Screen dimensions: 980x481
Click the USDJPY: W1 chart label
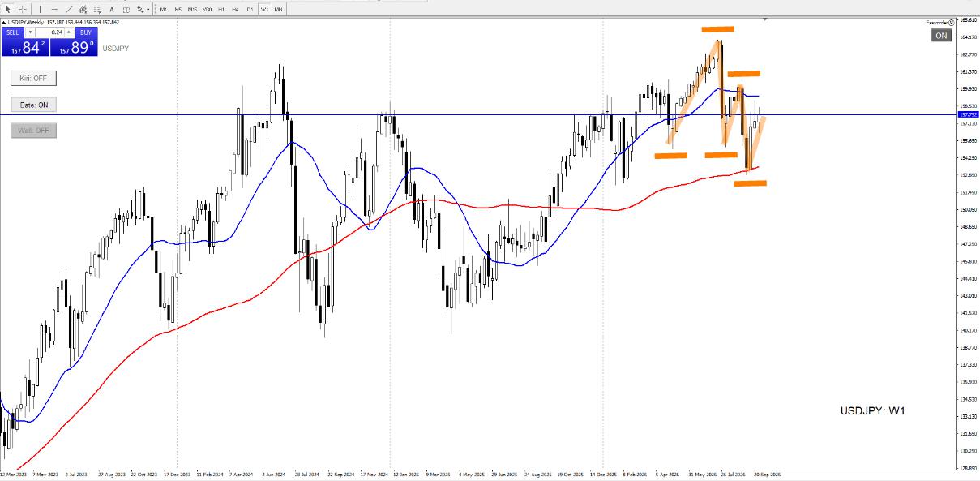pyautogui.click(x=872, y=411)
